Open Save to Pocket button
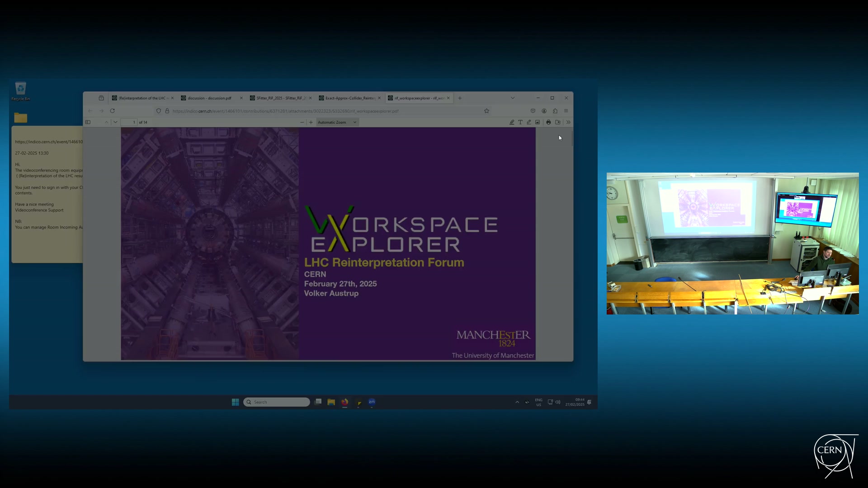 click(x=533, y=111)
